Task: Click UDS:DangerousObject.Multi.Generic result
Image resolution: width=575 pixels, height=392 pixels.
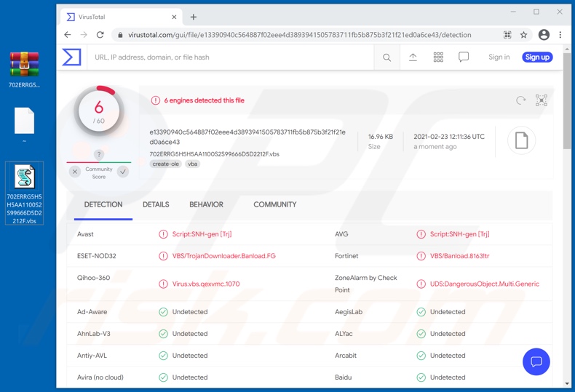Action: click(x=485, y=284)
